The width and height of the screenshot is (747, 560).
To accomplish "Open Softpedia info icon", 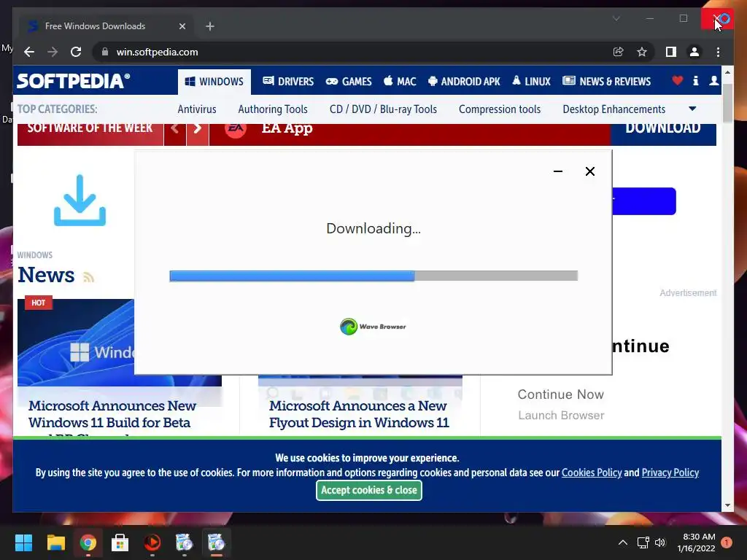I will pyautogui.click(x=695, y=80).
